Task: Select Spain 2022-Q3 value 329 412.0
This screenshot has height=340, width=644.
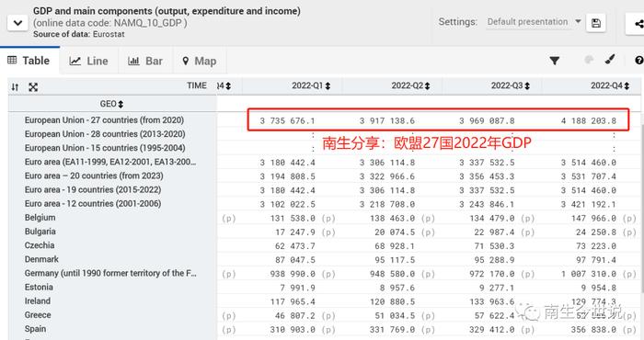Action: click(492, 330)
